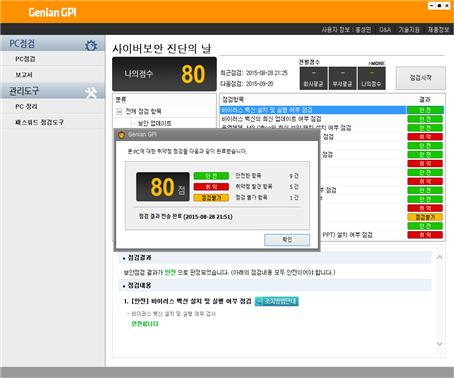The width and height of the screenshot is (454, 378).
Task: Open the PC 정리 sidebar menu item
Action: click(x=26, y=107)
